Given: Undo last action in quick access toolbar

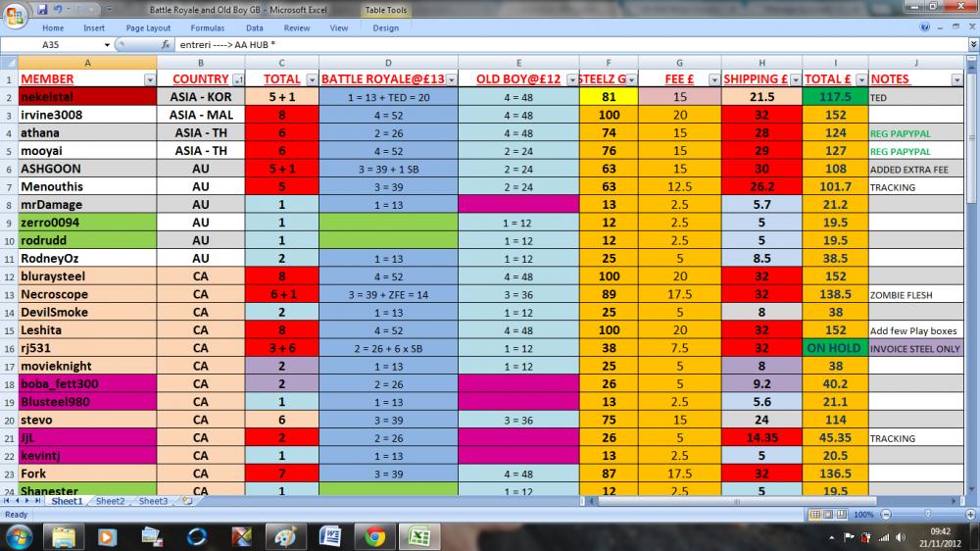Looking at the screenshot, I should point(58,10).
